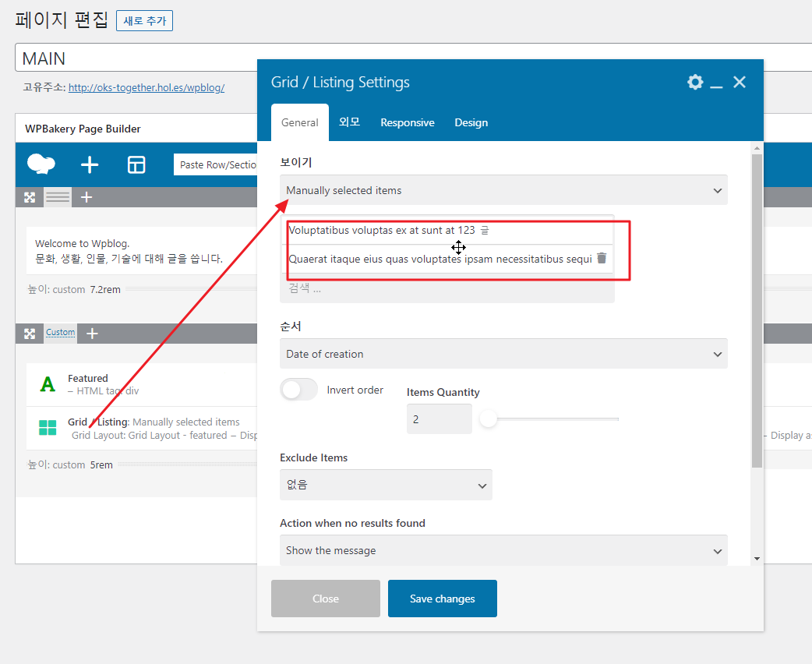The width and height of the screenshot is (812, 664).
Task: Open the 보이기 'Manually selected items' dropdown
Action: pos(503,190)
